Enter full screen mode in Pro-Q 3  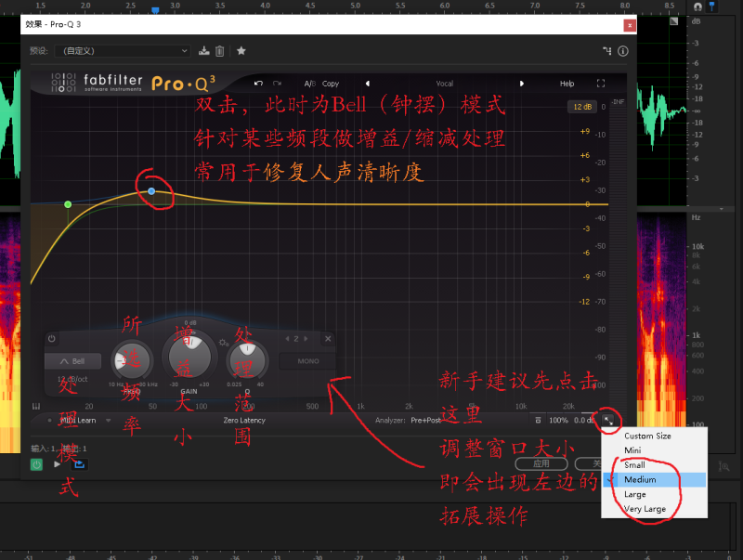coord(601,84)
